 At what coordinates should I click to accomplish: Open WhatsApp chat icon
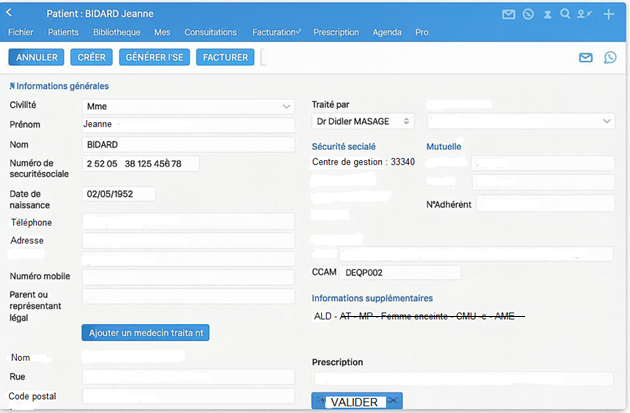[x=610, y=58]
